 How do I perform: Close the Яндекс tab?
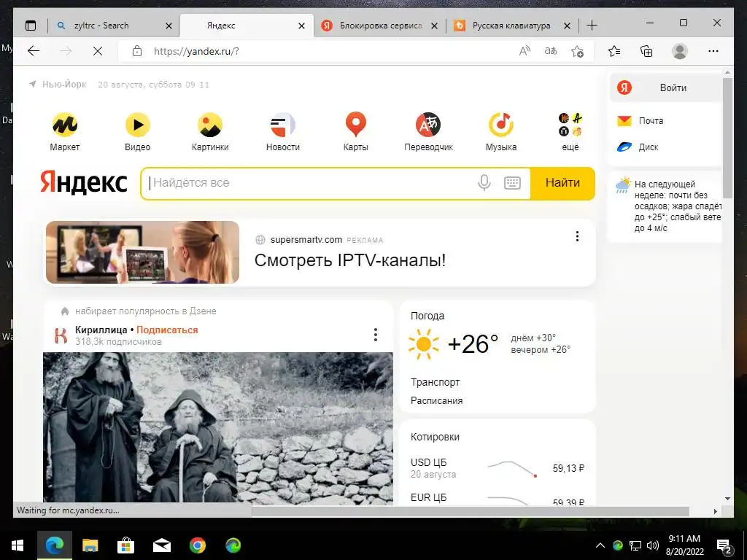click(x=301, y=26)
